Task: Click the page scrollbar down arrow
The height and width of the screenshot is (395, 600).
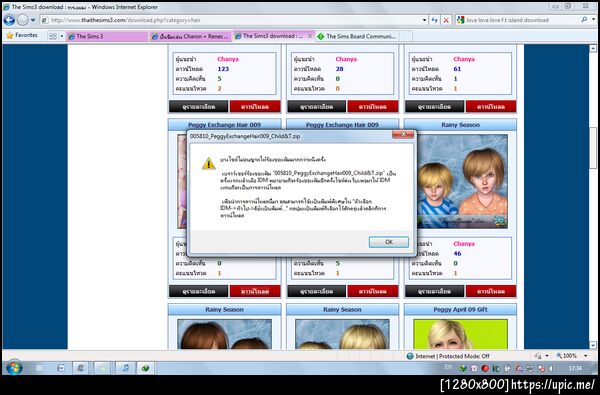Action: [x=593, y=345]
